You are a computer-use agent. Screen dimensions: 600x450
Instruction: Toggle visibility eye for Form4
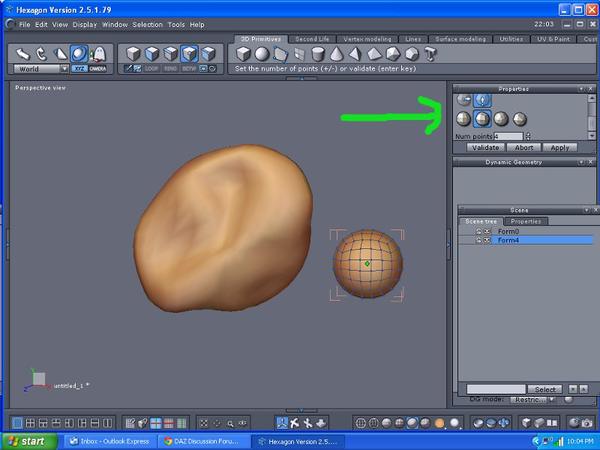click(487, 240)
